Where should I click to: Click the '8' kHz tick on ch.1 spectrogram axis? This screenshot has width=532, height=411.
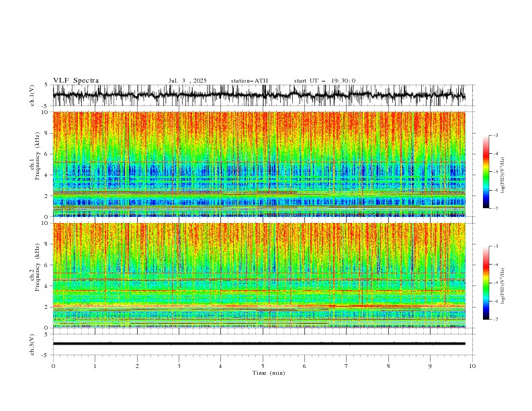(x=47, y=133)
